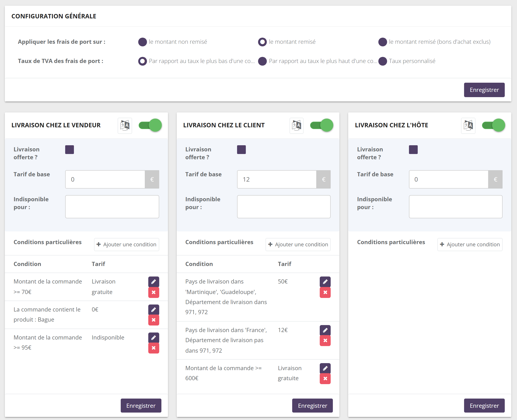Check 'Livraison offerte' for vendeur delivery

tap(70, 150)
